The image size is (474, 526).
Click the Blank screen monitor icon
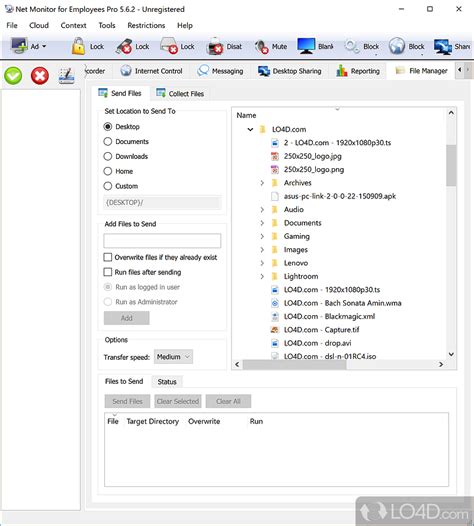tap(306, 46)
